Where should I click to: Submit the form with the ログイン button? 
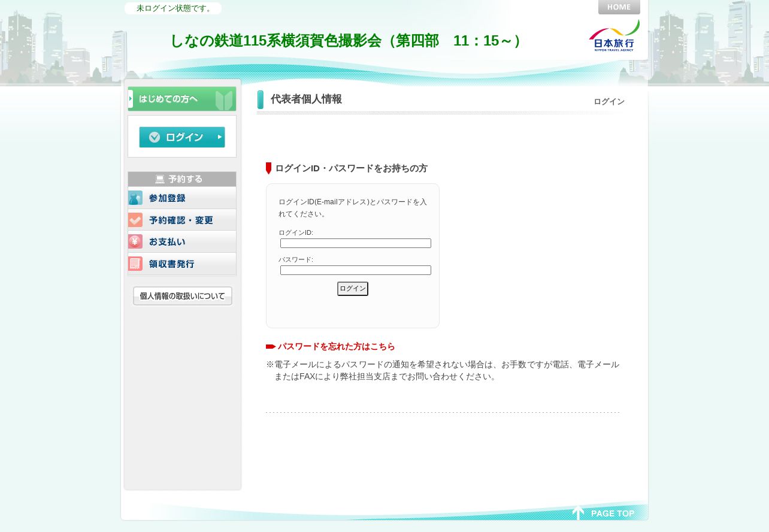(x=353, y=289)
